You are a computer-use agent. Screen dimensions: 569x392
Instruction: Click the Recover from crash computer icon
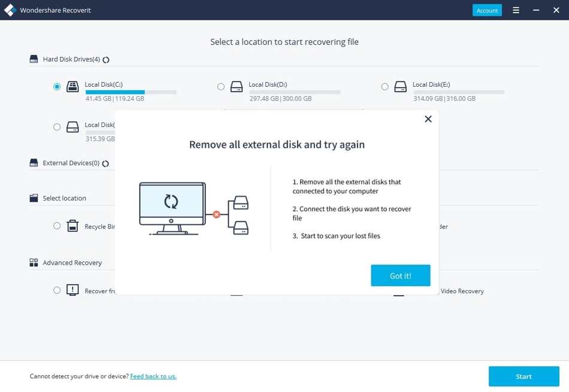(72, 290)
